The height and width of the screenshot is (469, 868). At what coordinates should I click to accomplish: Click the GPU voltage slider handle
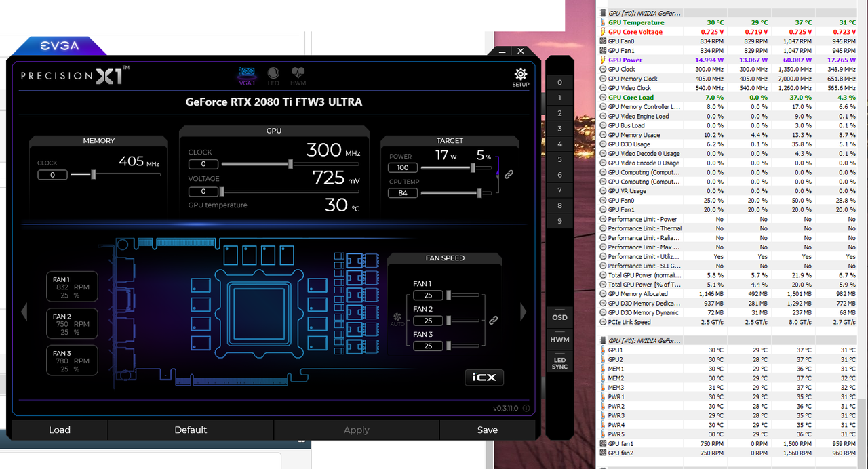tap(222, 192)
